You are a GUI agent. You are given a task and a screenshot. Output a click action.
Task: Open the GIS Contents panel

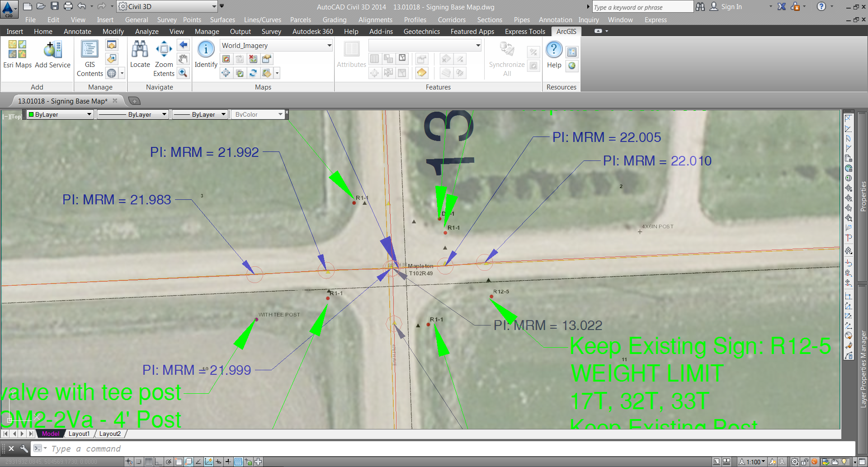pos(90,59)
